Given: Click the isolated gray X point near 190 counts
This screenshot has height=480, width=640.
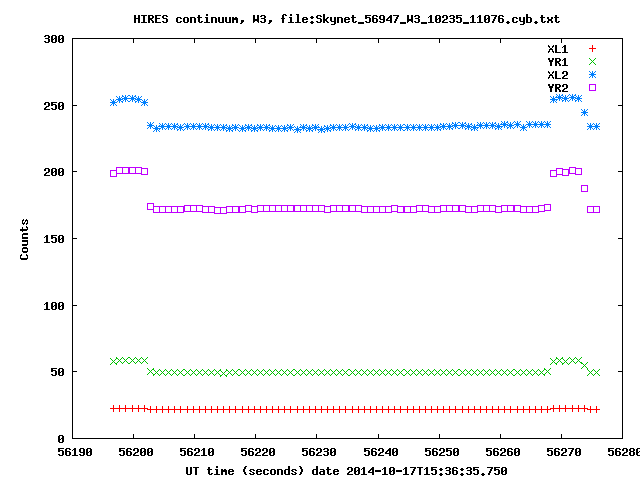Looking at the screenshot, I should (x=585, y=188).
